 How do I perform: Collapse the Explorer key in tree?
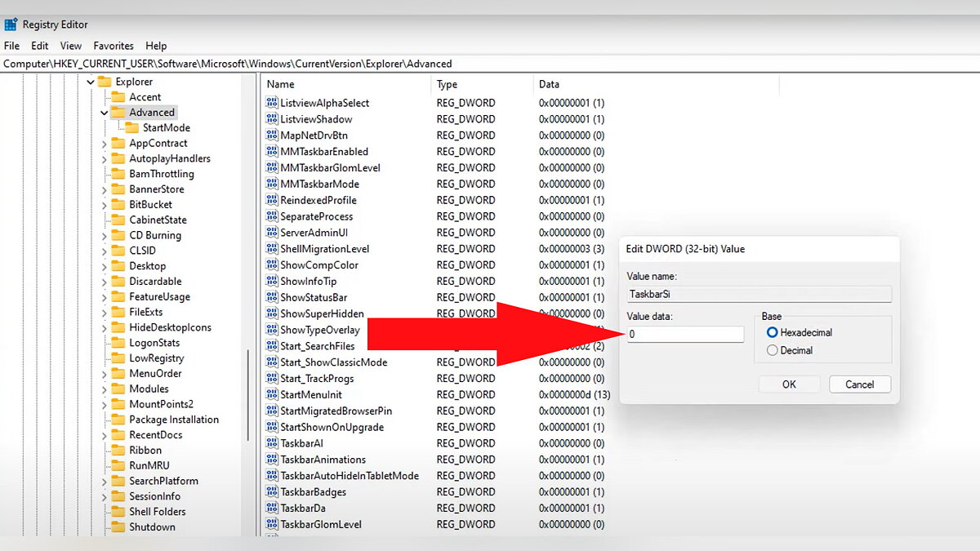click(x=91, y=82)
